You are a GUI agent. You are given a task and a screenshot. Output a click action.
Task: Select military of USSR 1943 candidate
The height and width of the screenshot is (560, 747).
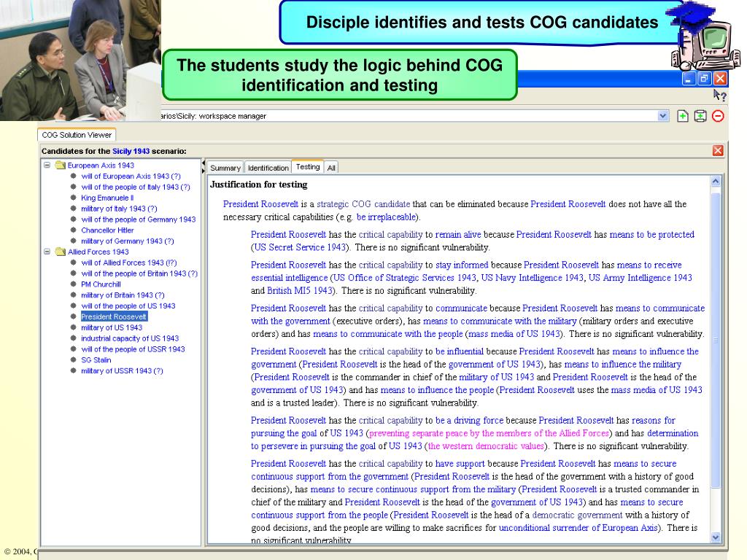(122, 370)
